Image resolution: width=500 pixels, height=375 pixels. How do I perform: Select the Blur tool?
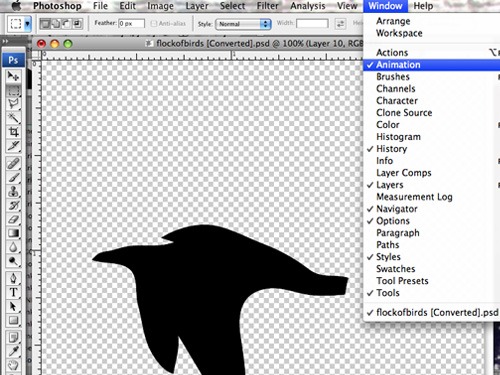[13, 247]
